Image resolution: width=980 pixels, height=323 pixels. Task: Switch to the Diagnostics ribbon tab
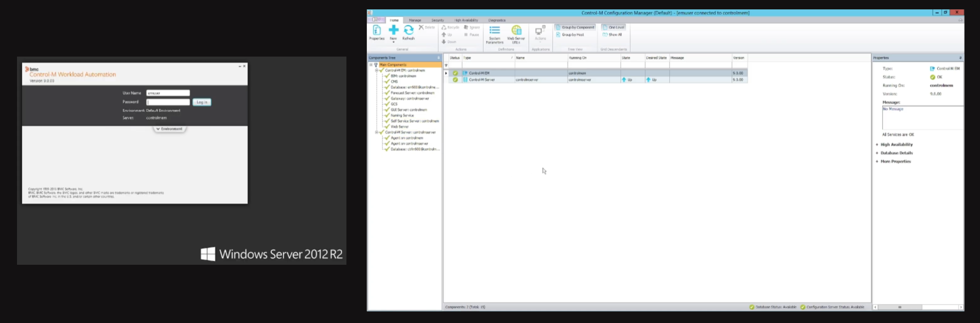(497, 20)
